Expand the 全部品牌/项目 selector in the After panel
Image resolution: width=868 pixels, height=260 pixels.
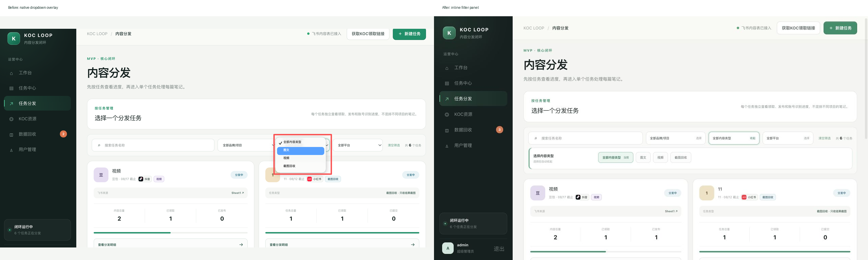pos(675,138)
